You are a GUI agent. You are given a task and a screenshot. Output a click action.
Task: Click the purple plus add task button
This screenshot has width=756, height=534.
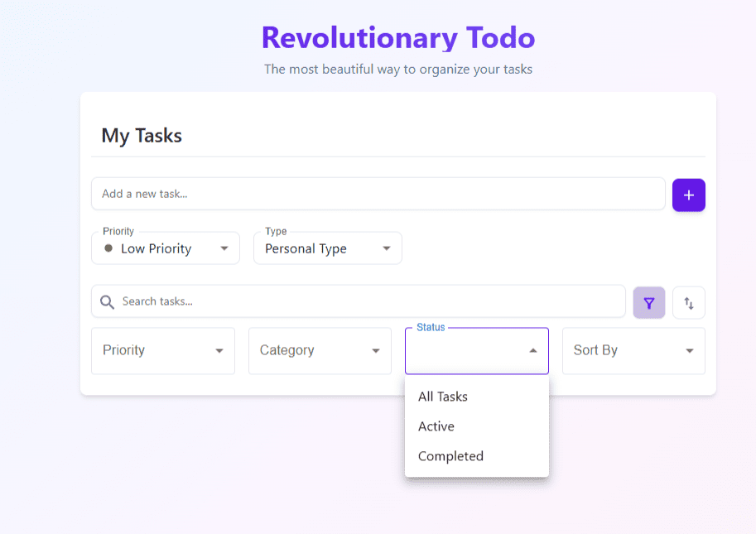coord(688,195)
